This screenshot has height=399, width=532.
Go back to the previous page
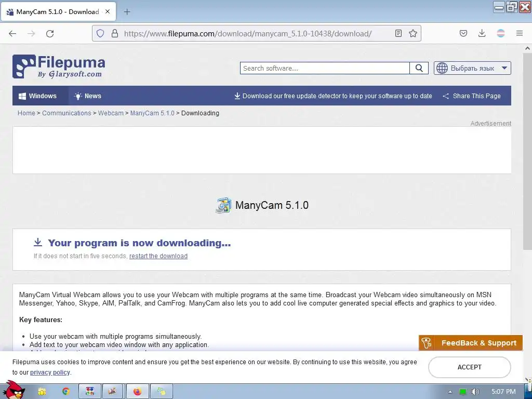pos(12,33)
